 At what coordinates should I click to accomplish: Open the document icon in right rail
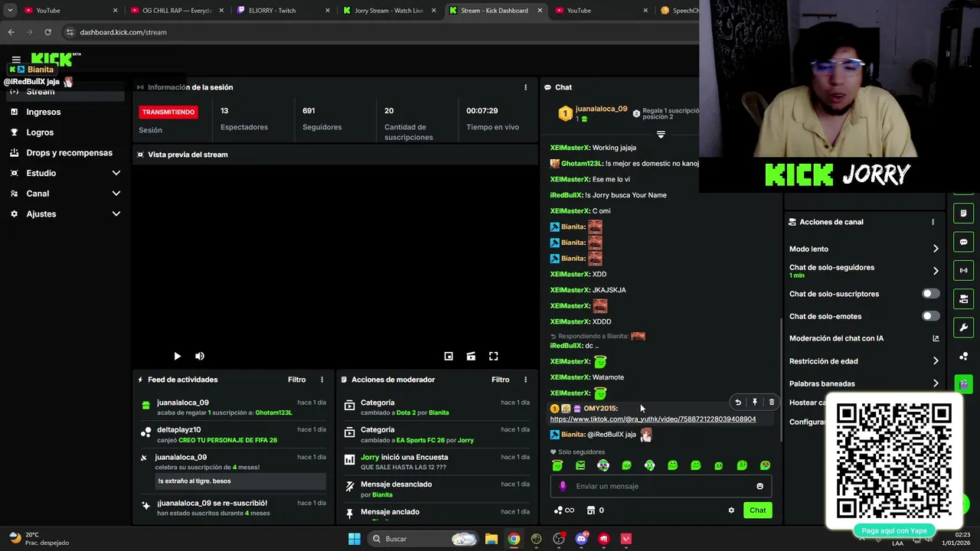(964, 214)
